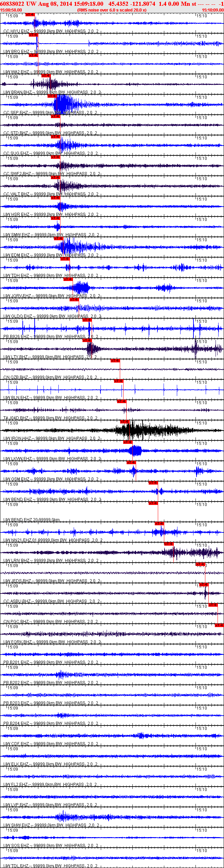Click the UW SMW EHZ station label

(x=51, y=235)
